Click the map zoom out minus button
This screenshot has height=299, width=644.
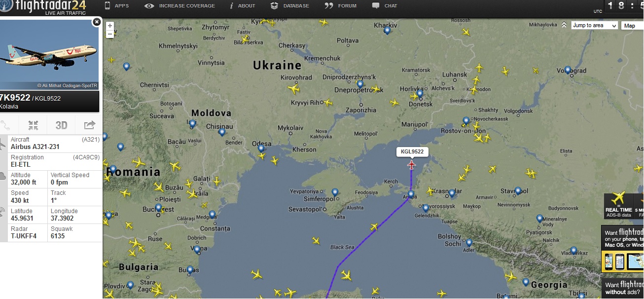pos(110,34)
